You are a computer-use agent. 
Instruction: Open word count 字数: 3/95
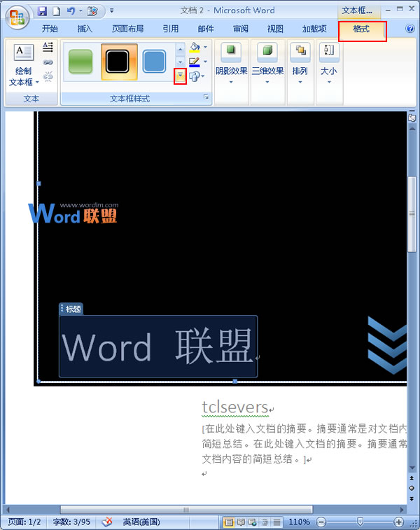(71, 522)
